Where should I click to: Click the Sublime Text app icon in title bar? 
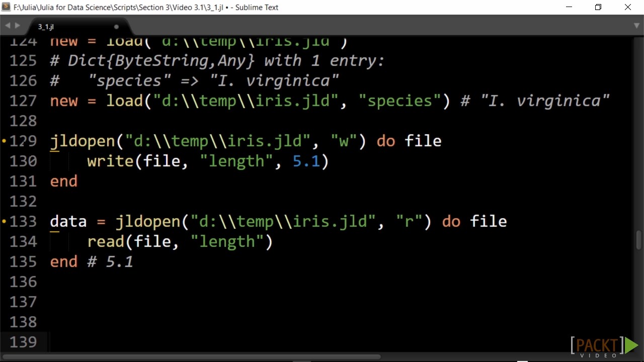click(x=6, y=7)
